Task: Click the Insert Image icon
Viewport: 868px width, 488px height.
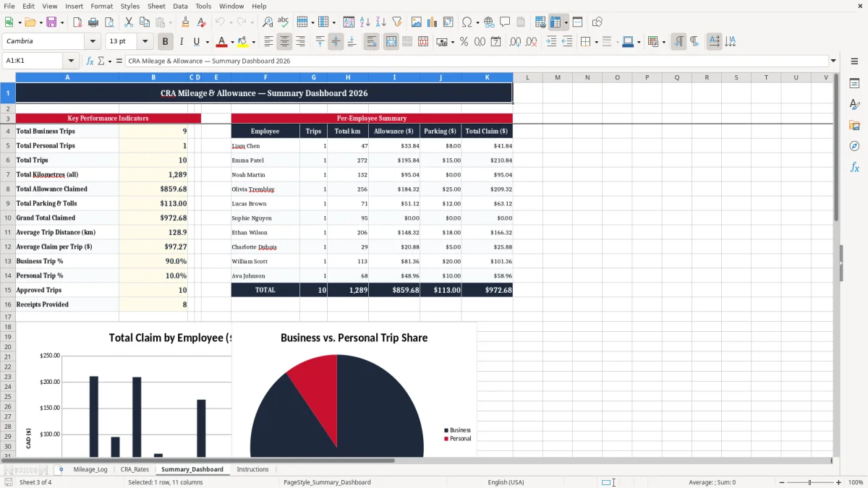Action: point(417,22)
